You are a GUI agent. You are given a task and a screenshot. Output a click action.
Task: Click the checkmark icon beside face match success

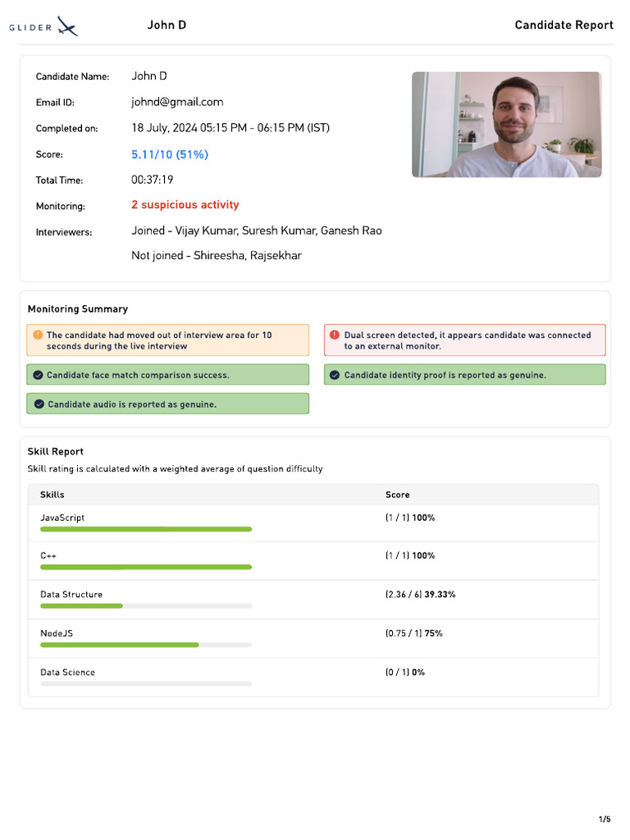(38, 375)
